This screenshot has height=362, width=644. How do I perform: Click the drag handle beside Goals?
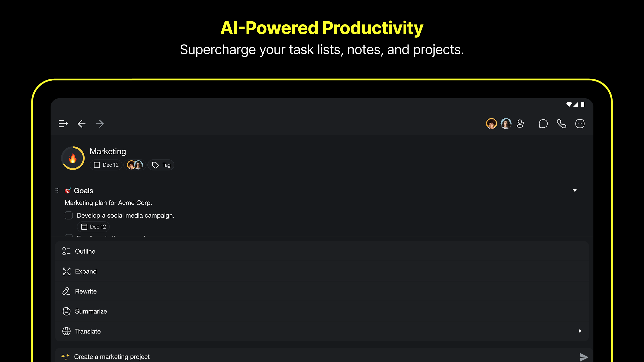click(x=57, y=191)
